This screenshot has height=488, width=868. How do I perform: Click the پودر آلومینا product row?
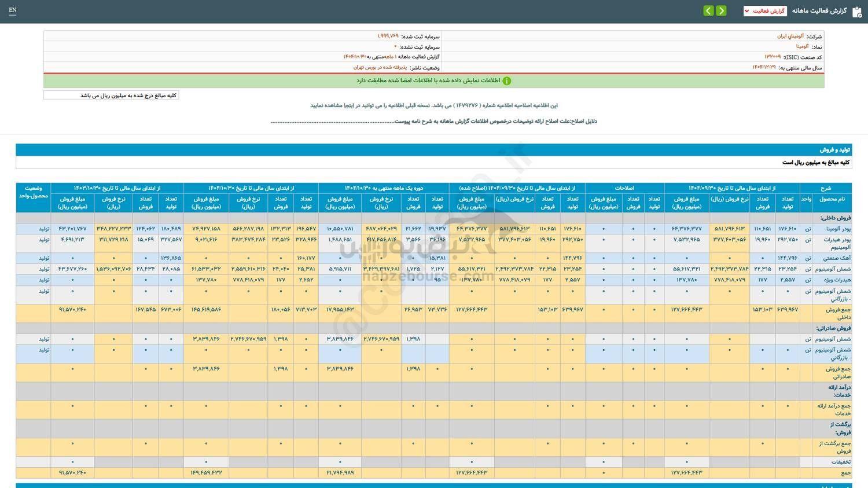click(822, 229)
